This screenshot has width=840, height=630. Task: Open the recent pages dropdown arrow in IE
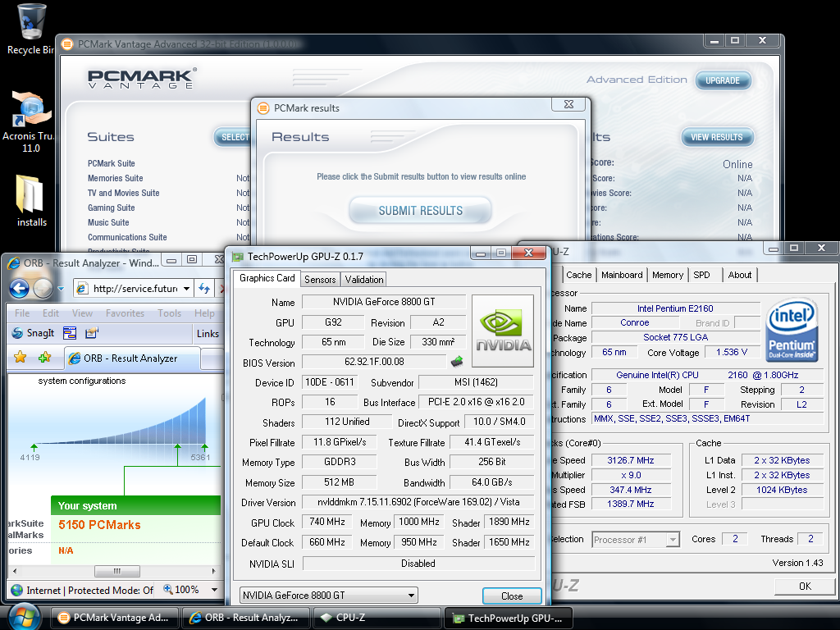[x=61, y=289]
